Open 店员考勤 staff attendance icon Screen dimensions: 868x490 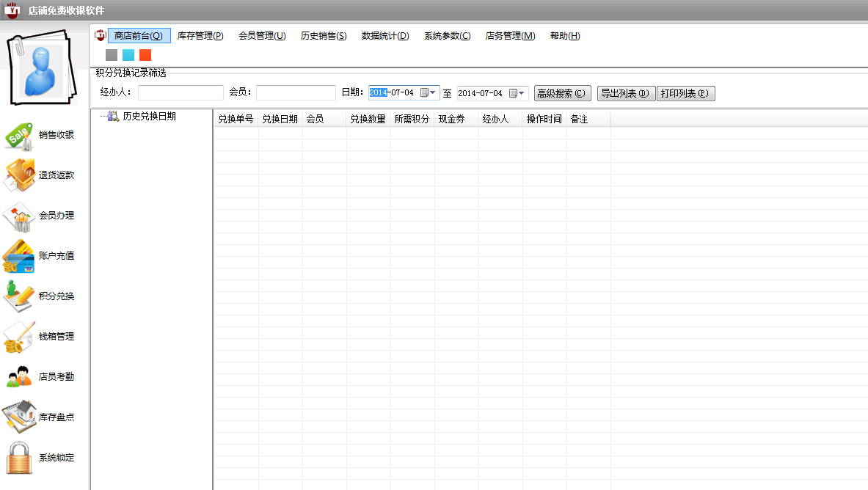pyautogui.click(x=19, y=377)
